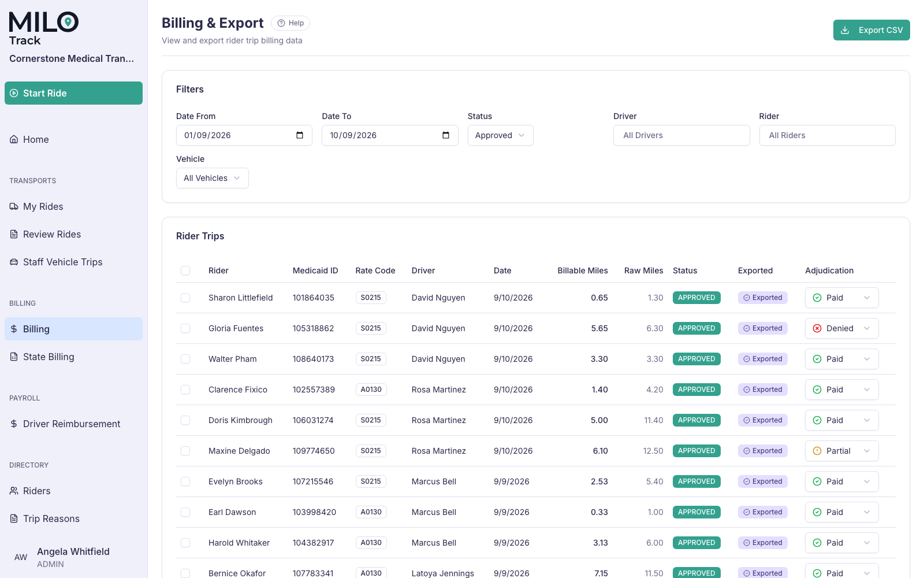
Task: Click the Home house icon
Action: click(x=14, y=139)
